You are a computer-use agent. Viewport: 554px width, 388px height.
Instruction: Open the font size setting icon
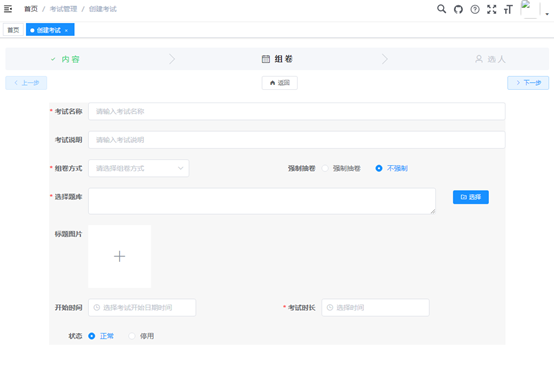click(x=508, y=9)
